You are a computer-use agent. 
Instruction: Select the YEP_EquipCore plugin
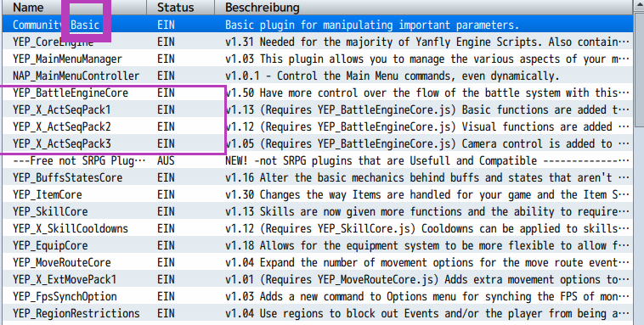317,245
